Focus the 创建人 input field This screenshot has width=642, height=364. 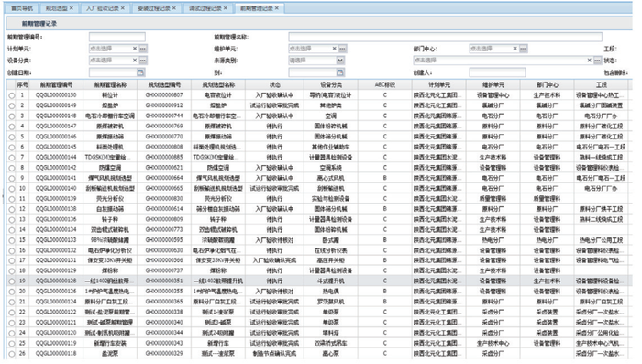(497, 72)
